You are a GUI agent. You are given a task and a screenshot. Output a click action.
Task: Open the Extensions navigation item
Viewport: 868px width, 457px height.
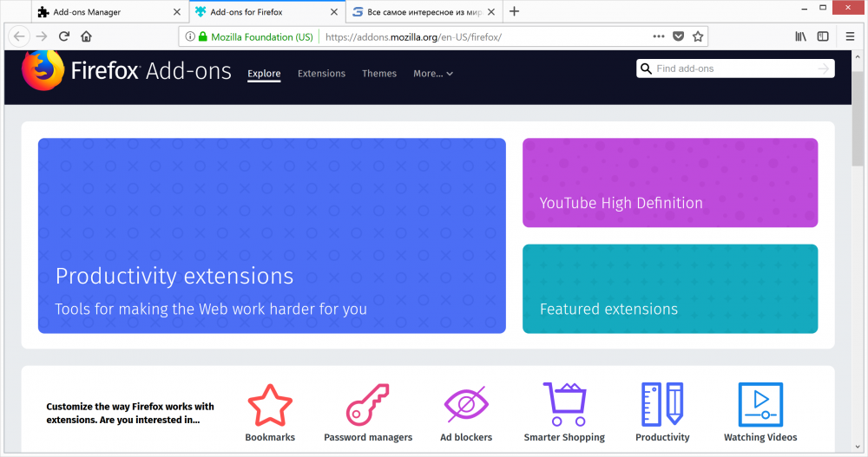point(321,74)
